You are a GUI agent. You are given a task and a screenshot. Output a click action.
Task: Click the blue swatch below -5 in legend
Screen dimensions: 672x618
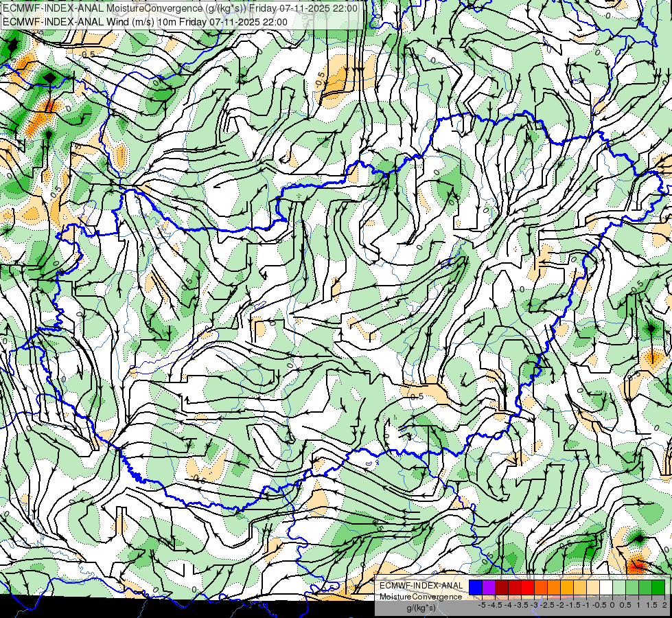[x=476, y=588]
